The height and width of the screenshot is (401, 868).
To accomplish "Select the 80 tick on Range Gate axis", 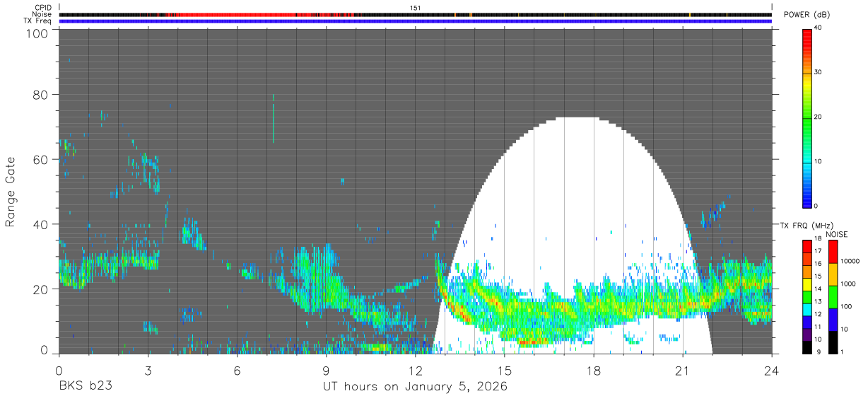I will coord(40,95).
